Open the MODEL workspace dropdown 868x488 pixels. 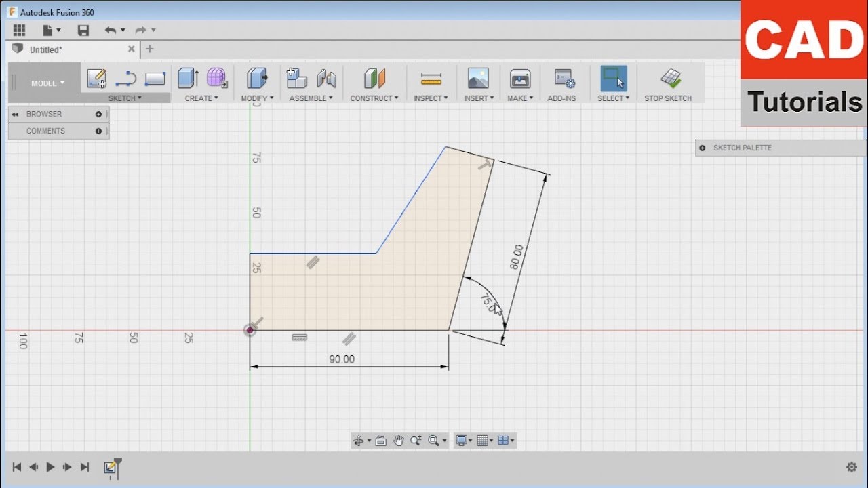45,83
